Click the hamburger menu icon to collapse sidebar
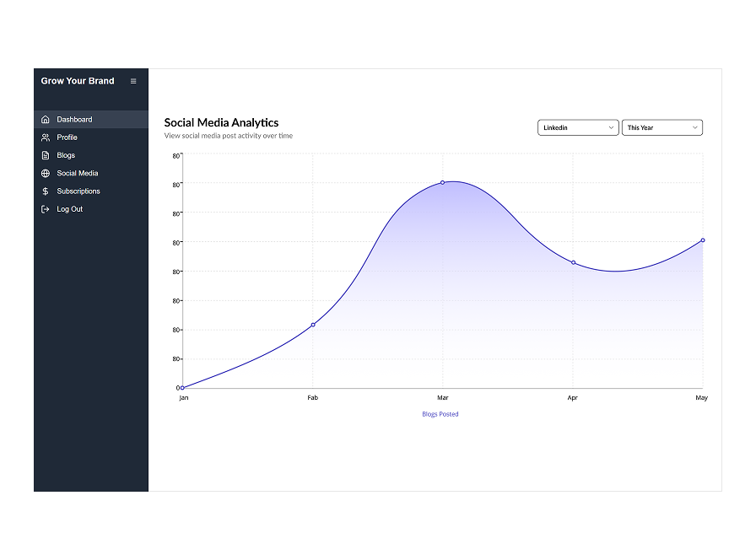Viewport: 756px width, 560px height. pos(133,81)
